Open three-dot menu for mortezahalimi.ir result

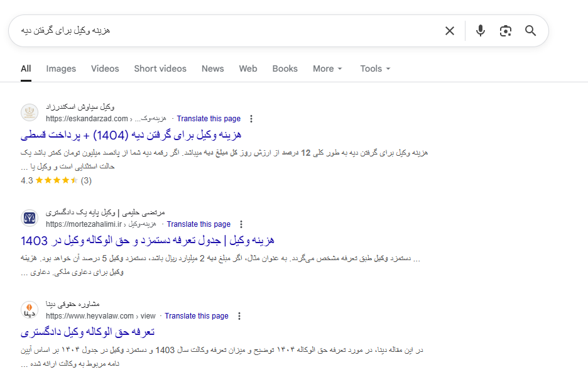click(241, 224)
